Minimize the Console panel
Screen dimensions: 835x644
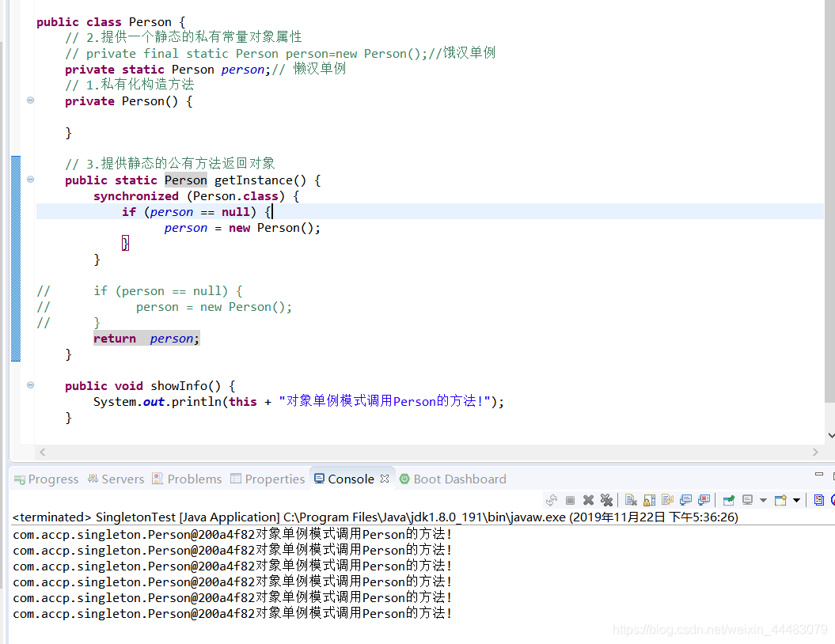[819, 474]
